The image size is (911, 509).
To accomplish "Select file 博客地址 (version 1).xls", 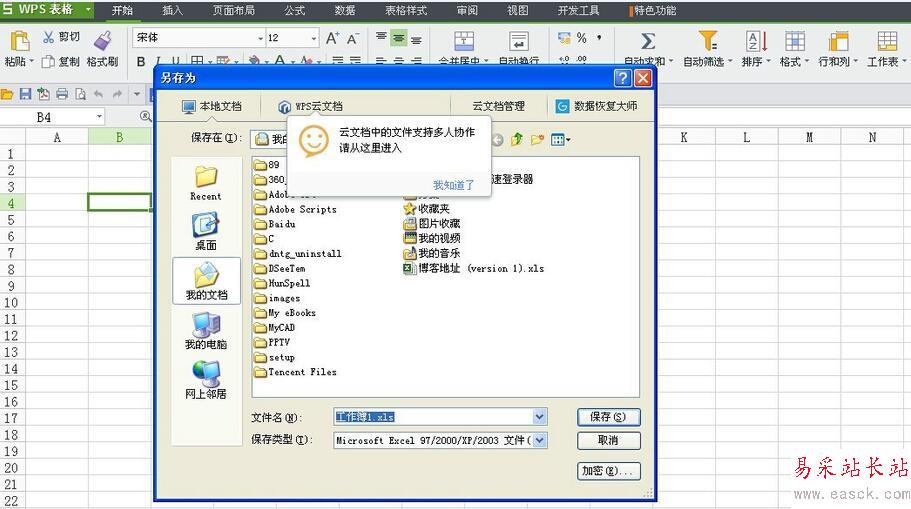I will [474, 268].
